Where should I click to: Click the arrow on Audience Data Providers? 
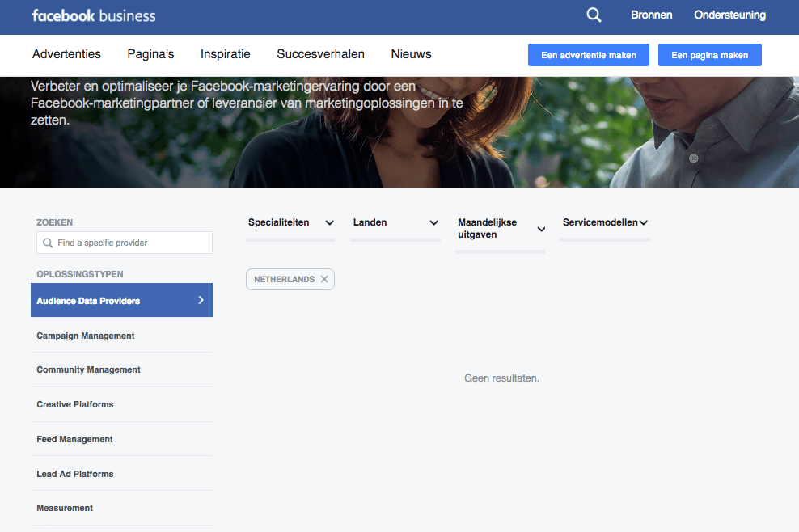pos(201,300)
